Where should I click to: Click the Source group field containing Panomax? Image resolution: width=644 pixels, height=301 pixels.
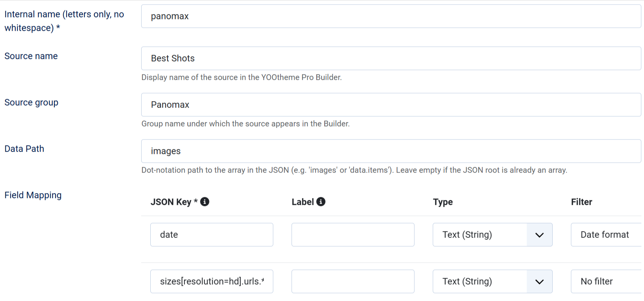click(391, 105)
